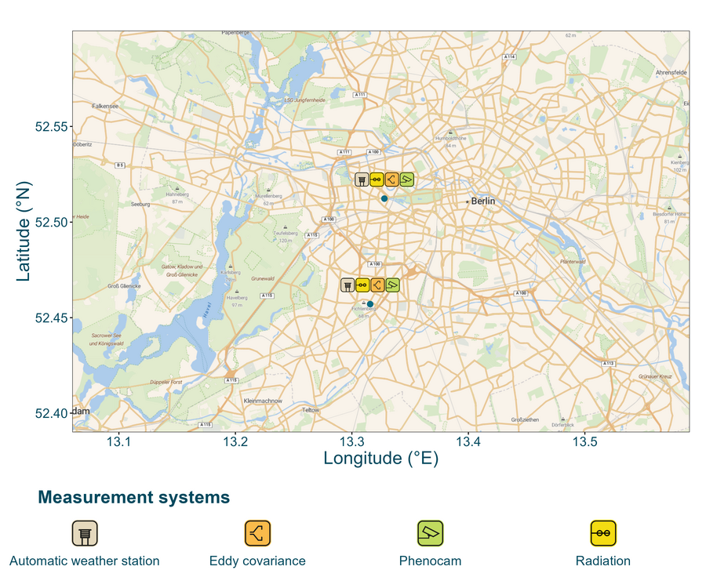Image resolution: width=706 pixels, height=588 pixels.
Task: Click the Hahneberg peak marker
Action: point(177,188)
